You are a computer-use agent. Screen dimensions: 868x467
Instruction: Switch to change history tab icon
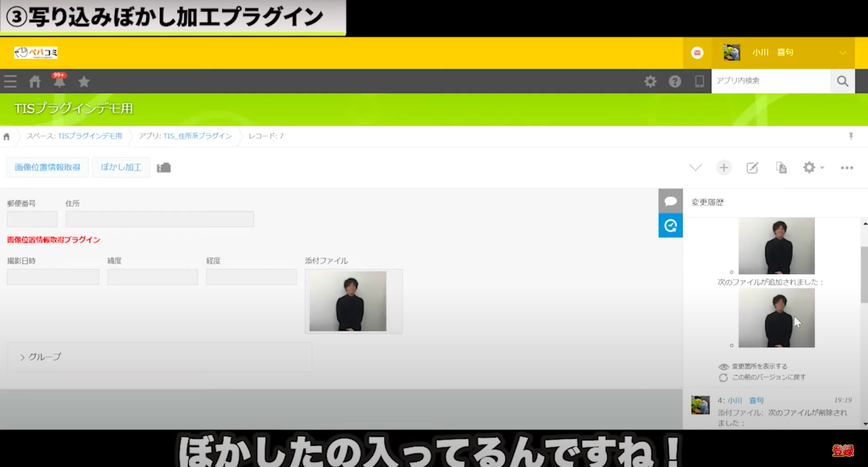point(670,226)
